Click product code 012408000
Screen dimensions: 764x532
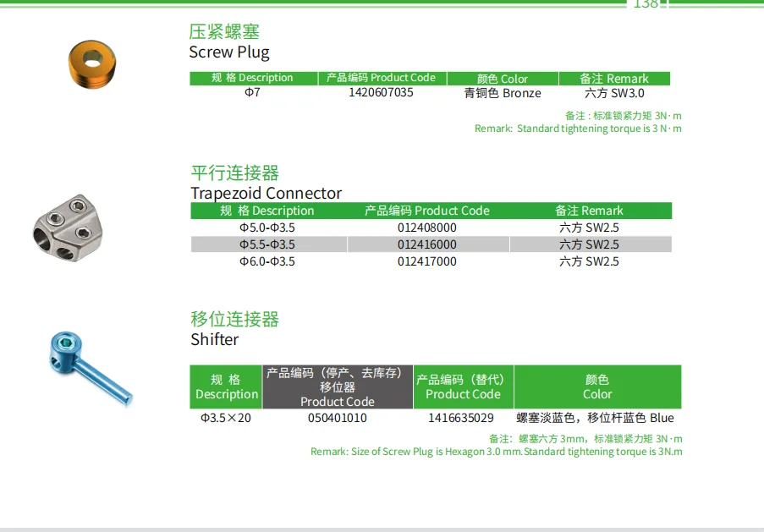[426, 228]
